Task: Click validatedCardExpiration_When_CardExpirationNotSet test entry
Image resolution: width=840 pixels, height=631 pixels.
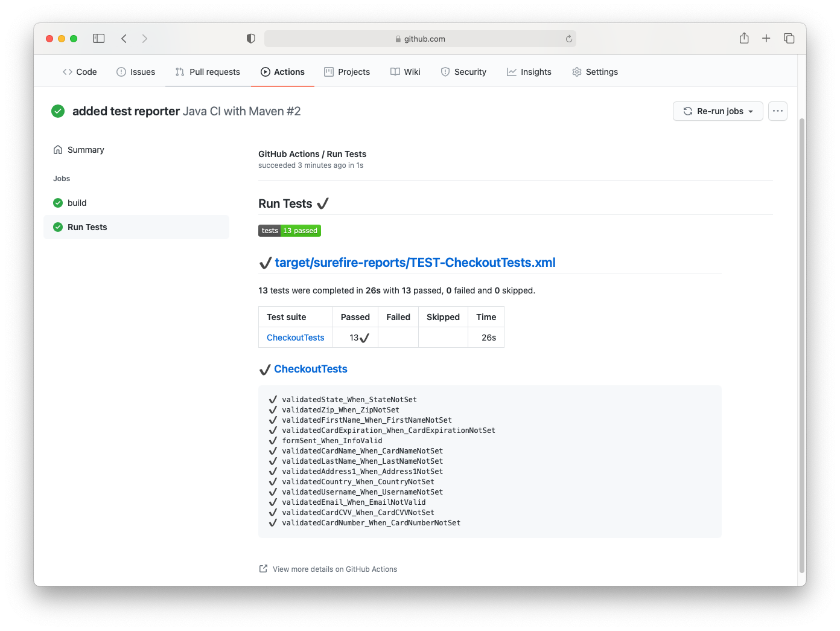Action: tap(389, 431)
